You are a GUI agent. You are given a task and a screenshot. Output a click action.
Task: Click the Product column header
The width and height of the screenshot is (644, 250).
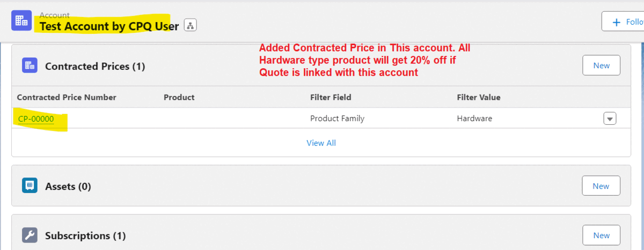tap(179, 97)
